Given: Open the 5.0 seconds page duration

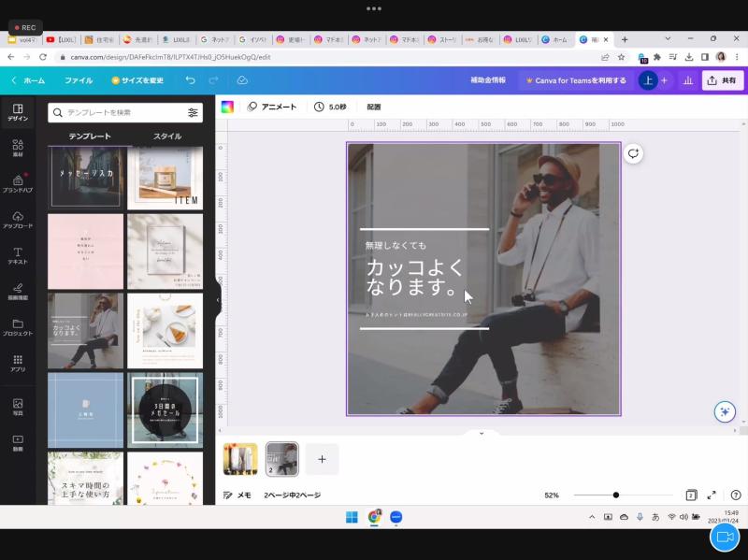Looking at the screenshot, I should coord(330,107).
